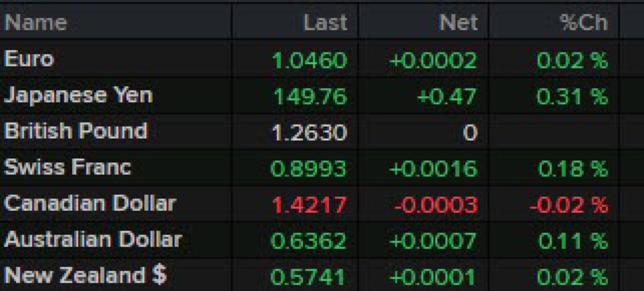Click the Euro last price 1.0460

(x=309, y=62)
